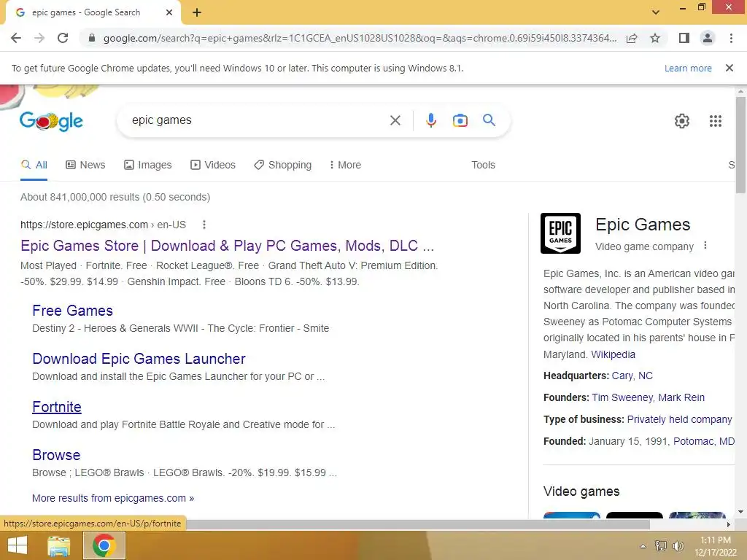Start voice search with microphone
The width and height of the screenshot is (747, 560).
point(430,120)
